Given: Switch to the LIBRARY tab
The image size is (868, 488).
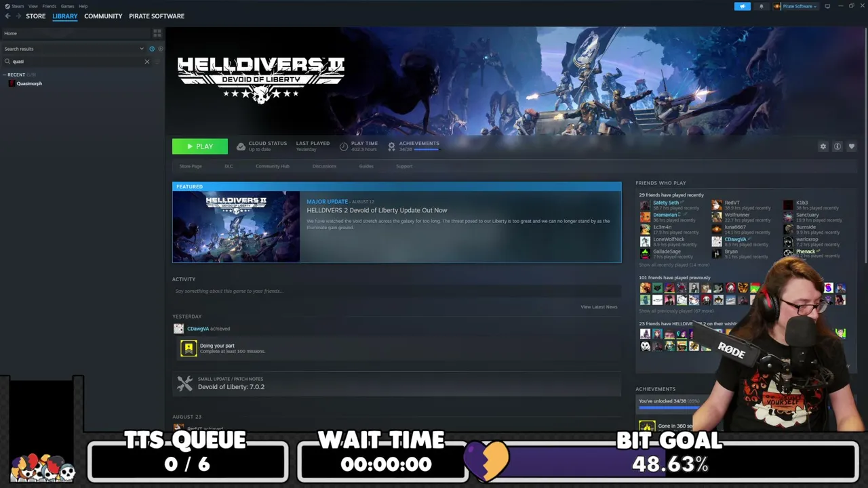Looking at the screenshot, I should point(65,16).
